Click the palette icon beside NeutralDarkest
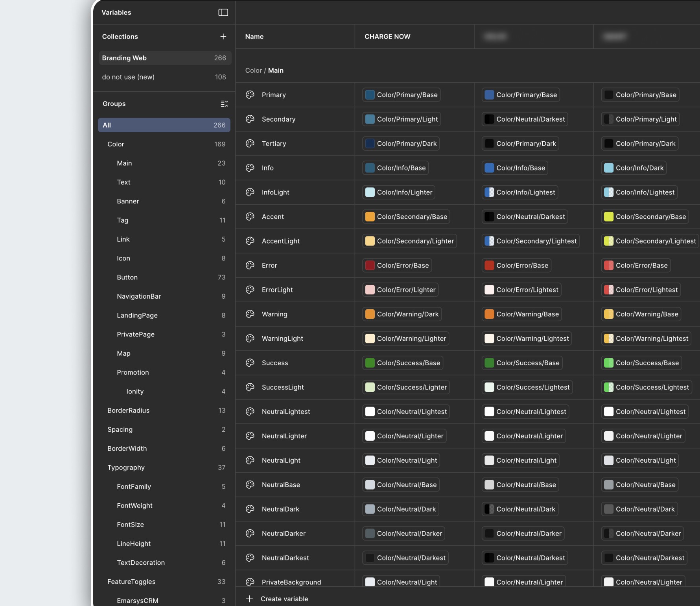This screenshot has width=700, height=606. click(250, 558)
